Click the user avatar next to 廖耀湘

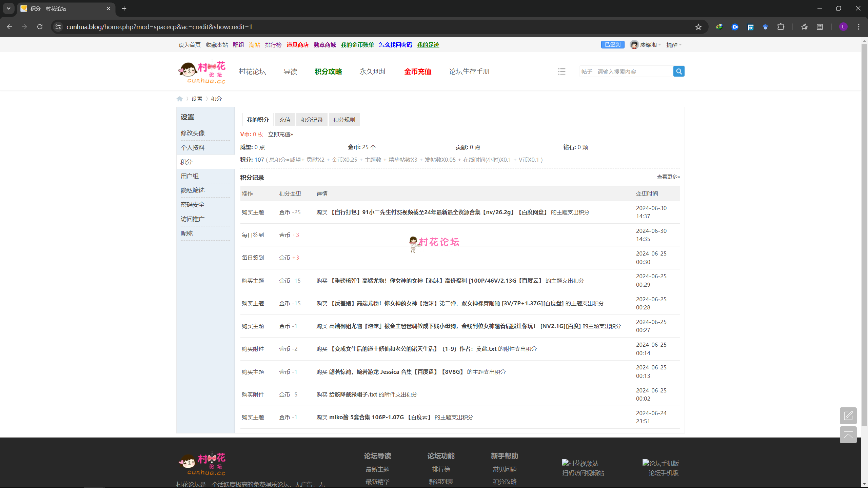(634, 45)
